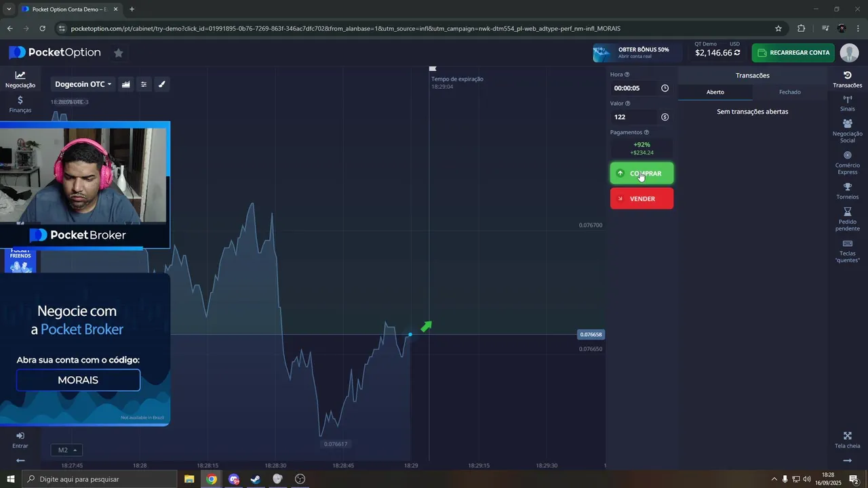Open Windows notification center

[x=854, y=479]
